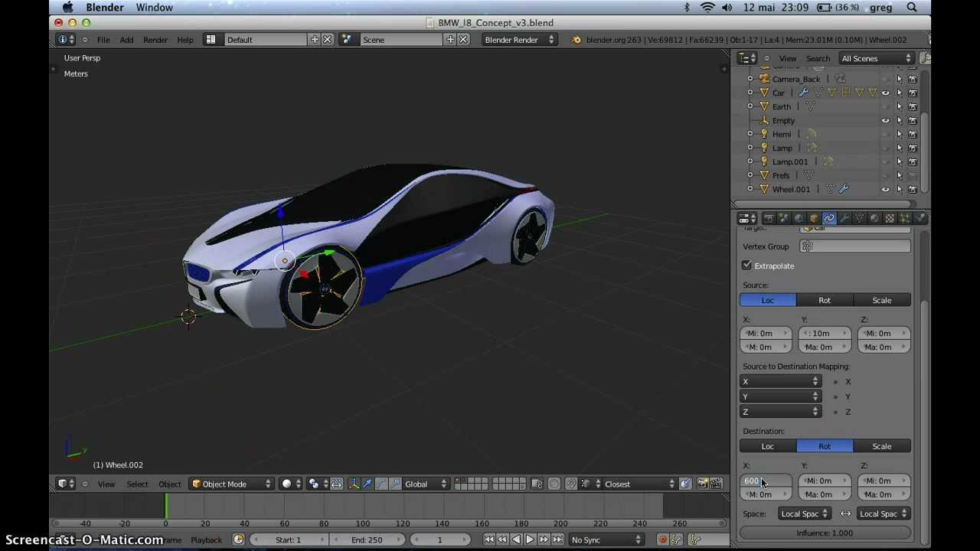Toggle visibility eye for Empty object
Viewport: 980px width, 551px height.
(886, 120)
